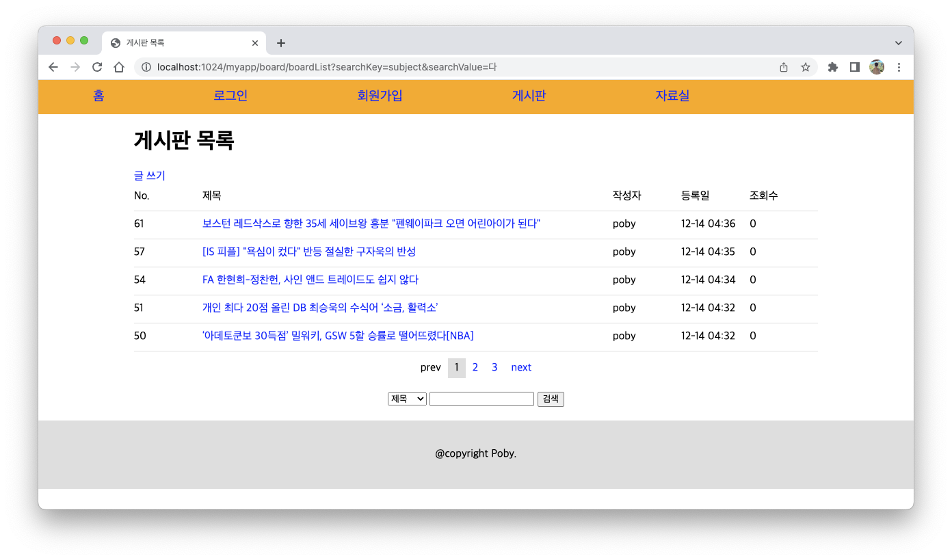Focus the search keyword text field
952x560 pixels.
[x=481, y=399]
